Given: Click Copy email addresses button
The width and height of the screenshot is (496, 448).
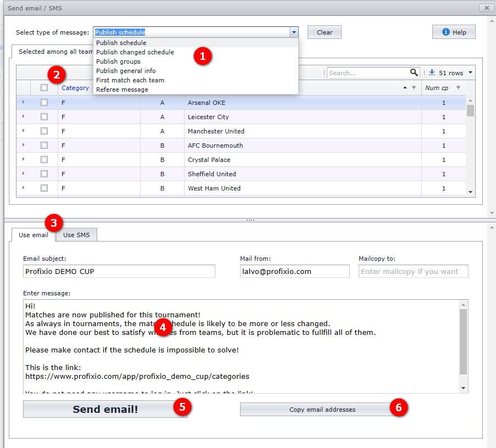Looking at the screenshot, I should click(x=322, y=410).
